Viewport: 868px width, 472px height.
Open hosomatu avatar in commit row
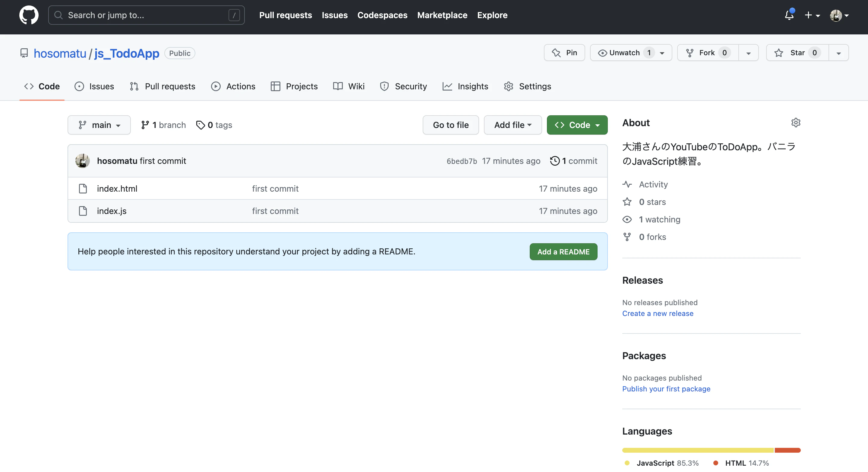[83, 161]
